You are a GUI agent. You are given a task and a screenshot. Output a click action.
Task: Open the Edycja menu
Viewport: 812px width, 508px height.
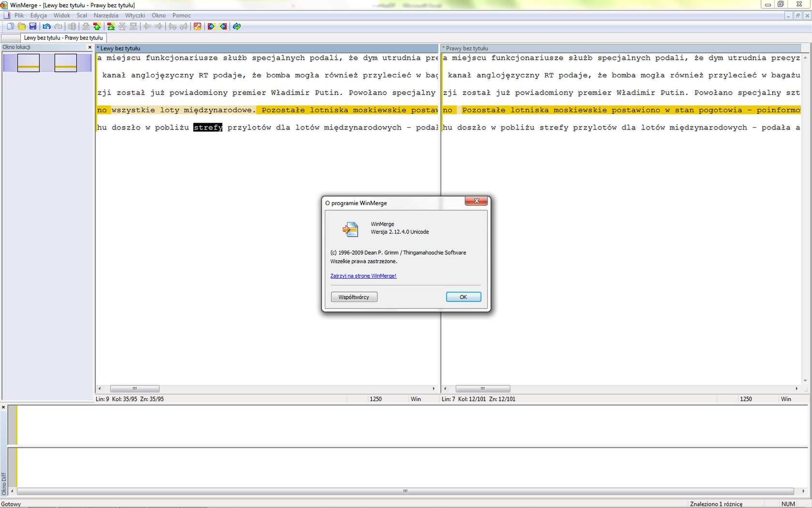coord(39,15)
